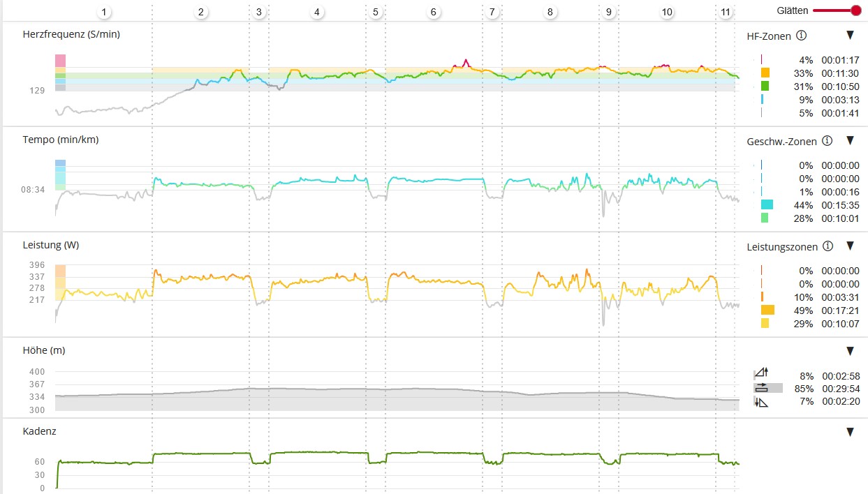Screen dimensions: 868x494
Task: Select lap marker 1
Action: point(105,12)
